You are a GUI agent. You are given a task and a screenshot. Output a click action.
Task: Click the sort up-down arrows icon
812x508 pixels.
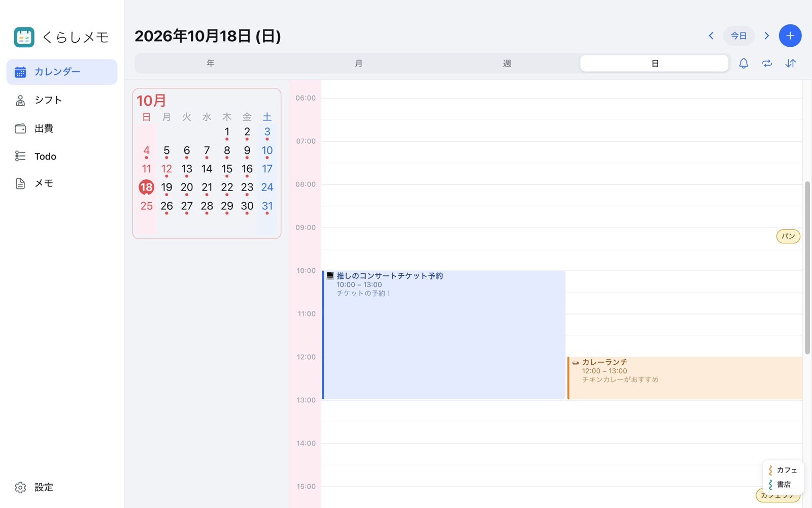(x=791, y=63)
